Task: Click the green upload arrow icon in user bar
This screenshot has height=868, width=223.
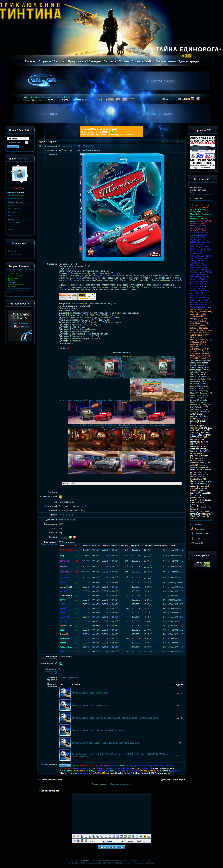Action: click(99, 100)
